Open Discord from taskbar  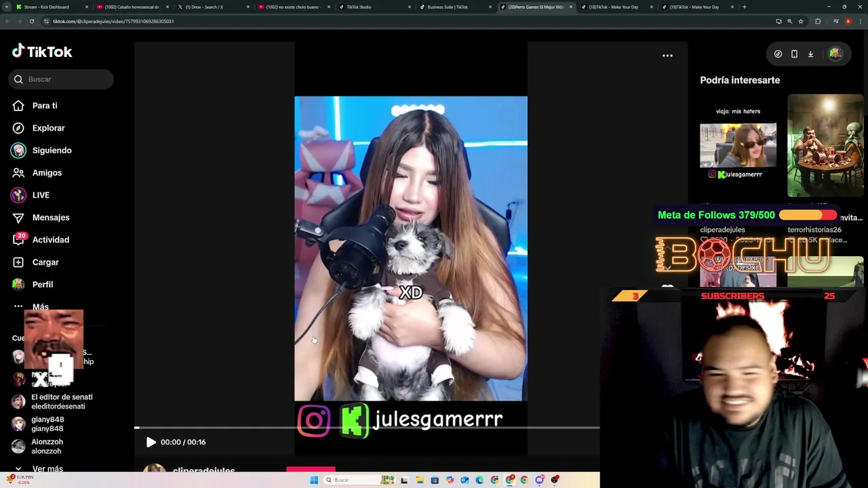click(x=539, y=480)
